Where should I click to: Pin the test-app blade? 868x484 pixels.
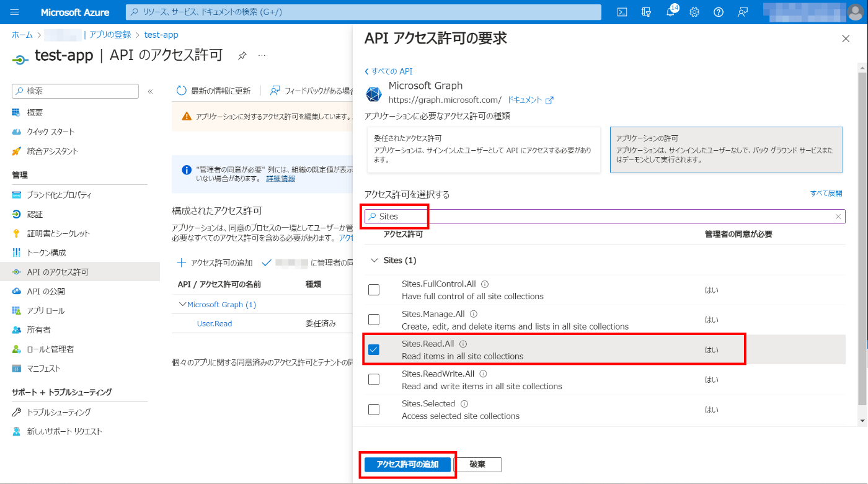coord(242,56)
